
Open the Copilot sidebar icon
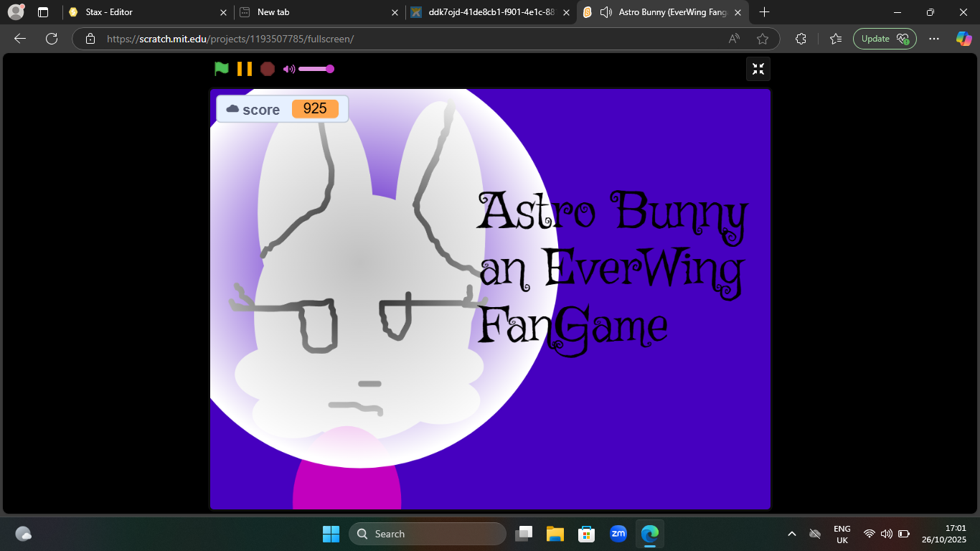[963, 39]
